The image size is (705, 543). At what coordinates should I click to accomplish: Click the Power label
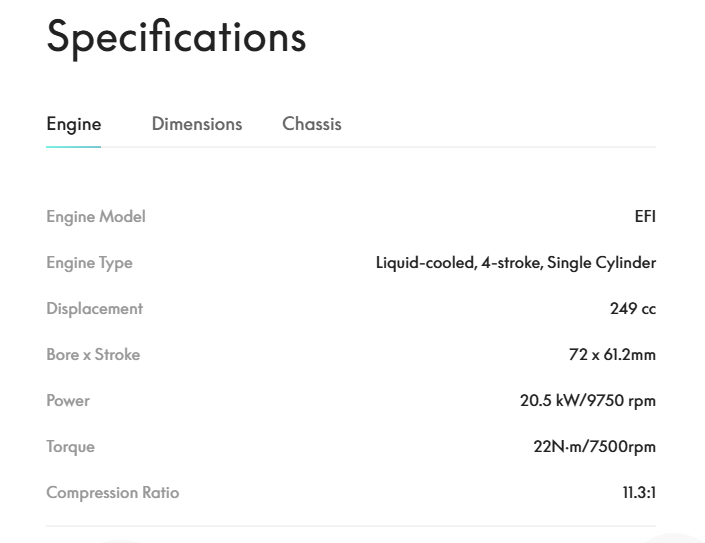pos(68,401)
